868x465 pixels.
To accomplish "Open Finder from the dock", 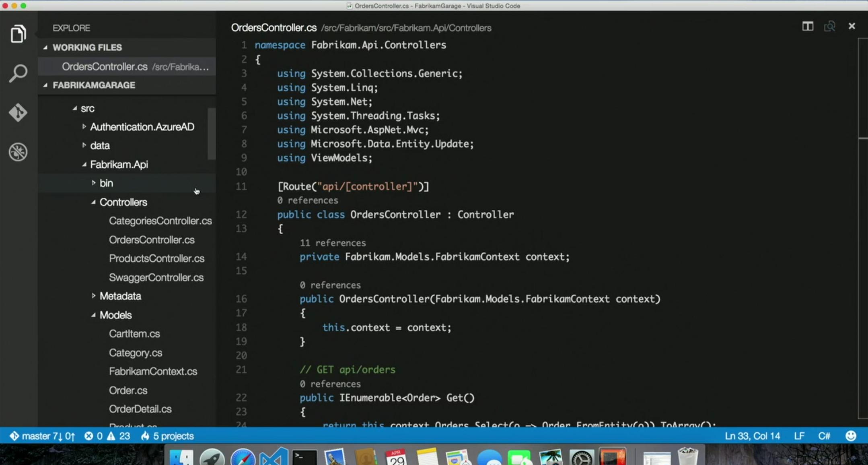I will pyautogui.click(x=181, y=457).
